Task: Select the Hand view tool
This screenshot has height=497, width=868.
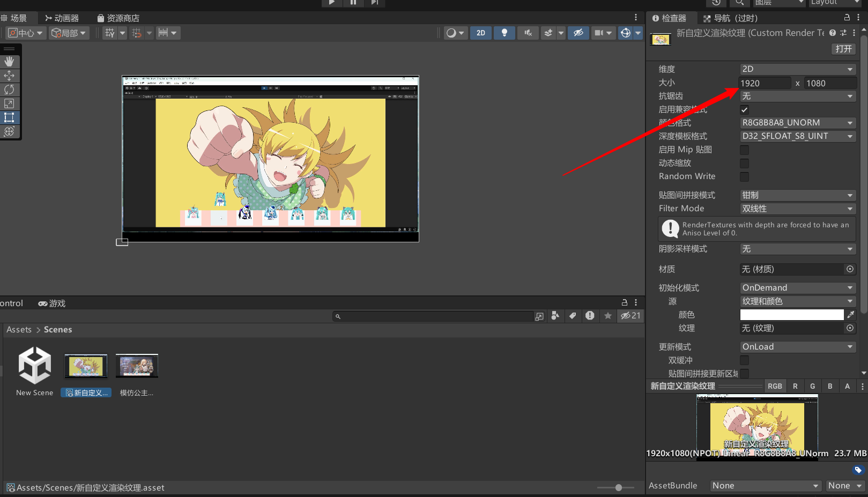Action: pyautogui.click(x=9, y=62)
